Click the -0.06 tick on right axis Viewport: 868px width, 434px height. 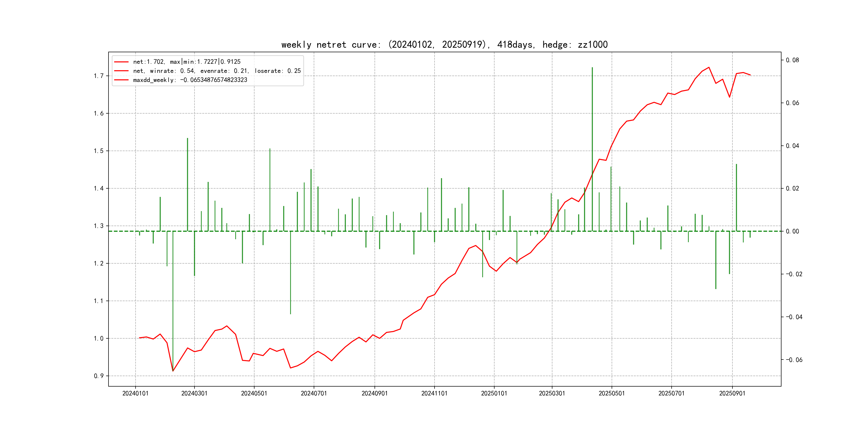(x=794, y=360)
